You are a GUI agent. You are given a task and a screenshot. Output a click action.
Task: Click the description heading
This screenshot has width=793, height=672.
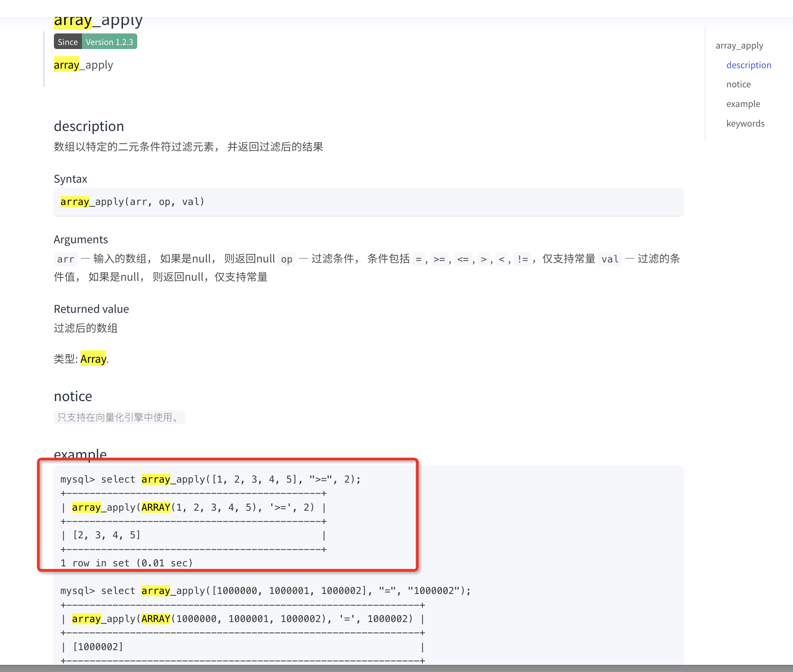[89, 126]
